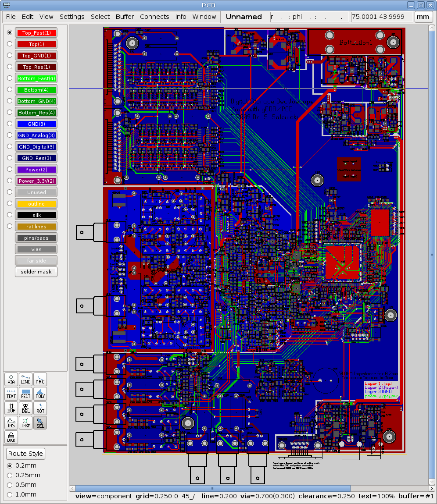Pick the RECT rectangle tool

point(25,394)
